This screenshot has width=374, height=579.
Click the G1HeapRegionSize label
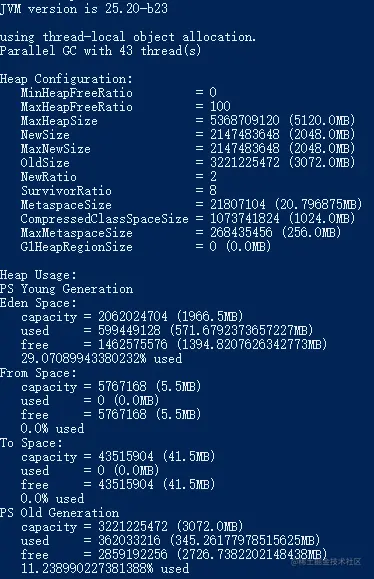point(76,247)
